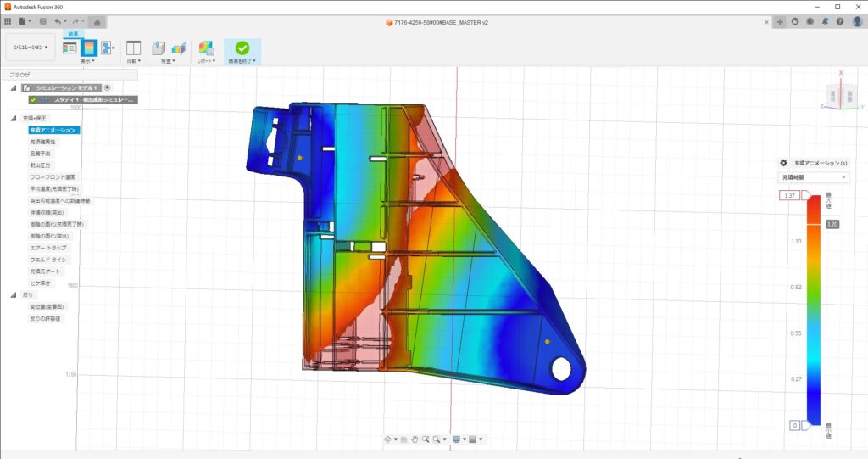The image size is (868, 459).
Task: Open the 充填時間 result type dropdown
Action: [x=814, y=177]
